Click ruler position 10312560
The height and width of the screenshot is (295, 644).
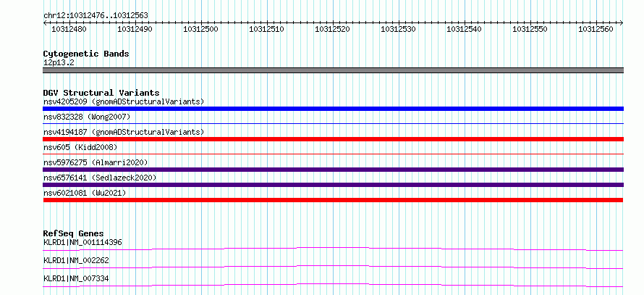click(596, 29)
